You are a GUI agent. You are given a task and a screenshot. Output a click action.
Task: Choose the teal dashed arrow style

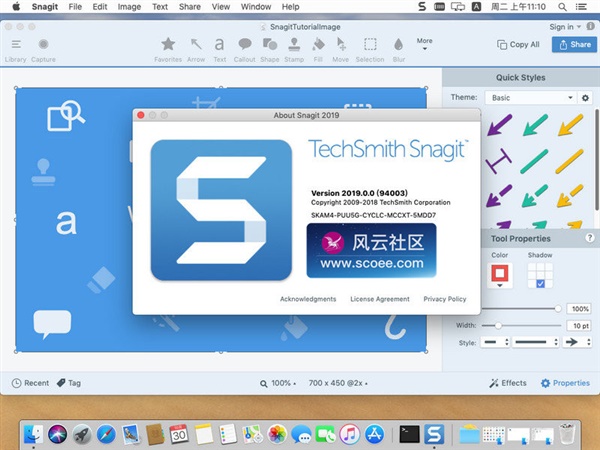(x=535, y=196)
